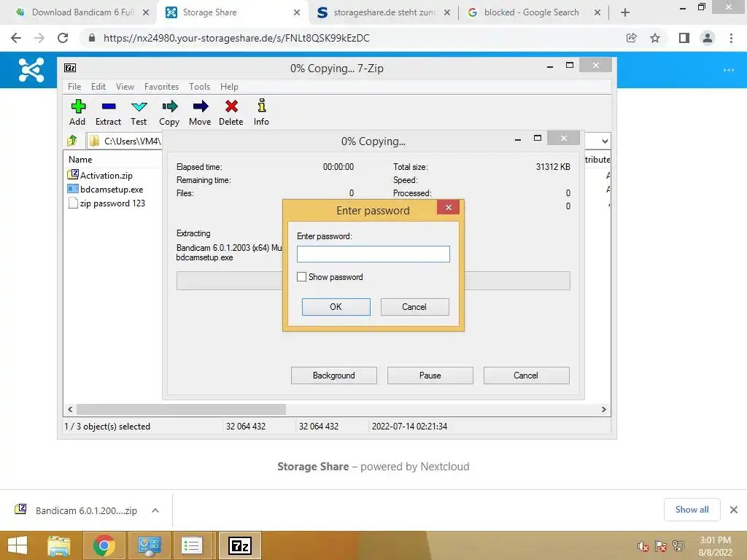Open a new browser tab
The height and width of the screenshot is (560, 747).
625,12
